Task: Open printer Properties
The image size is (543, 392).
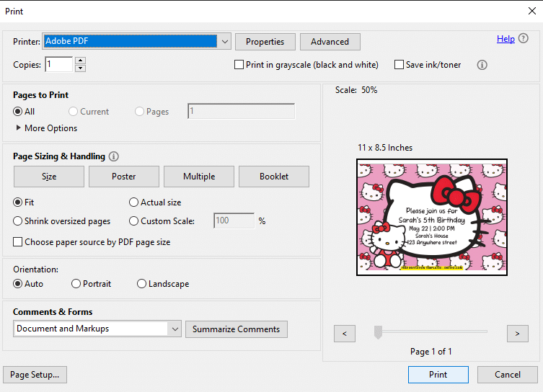Action: point(265,42)
